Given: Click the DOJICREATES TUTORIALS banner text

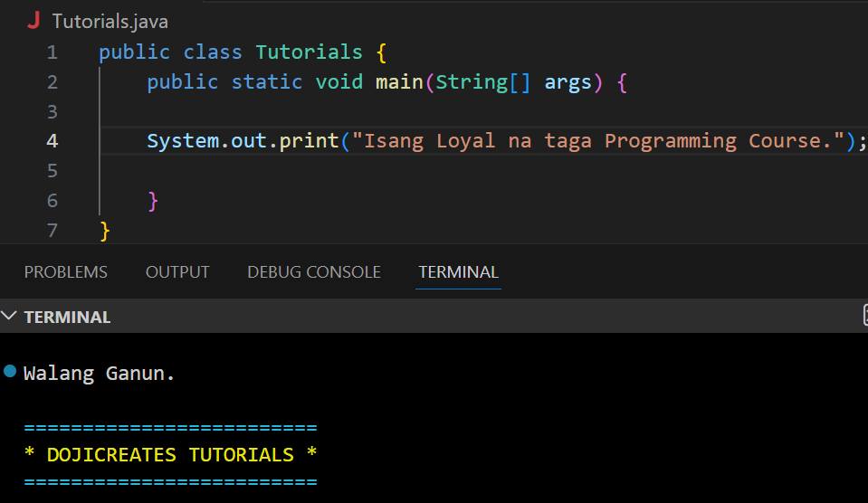Looking at the screenshot, I should [170, 454].
